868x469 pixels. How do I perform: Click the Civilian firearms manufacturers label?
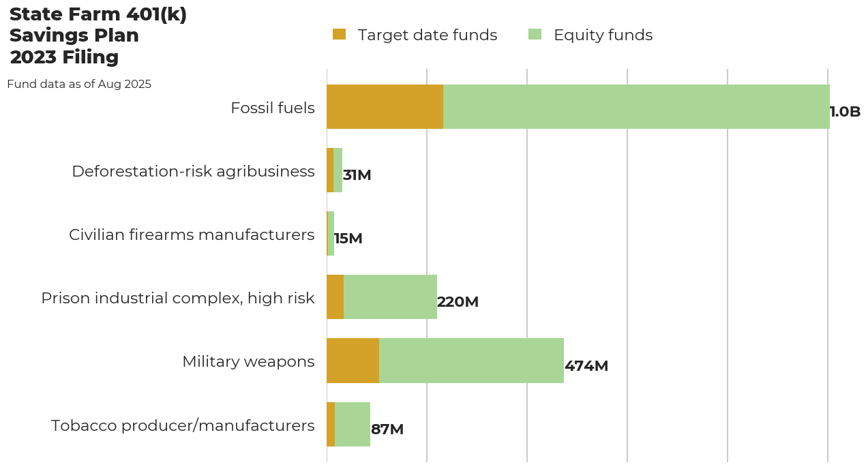coord(192,234)
